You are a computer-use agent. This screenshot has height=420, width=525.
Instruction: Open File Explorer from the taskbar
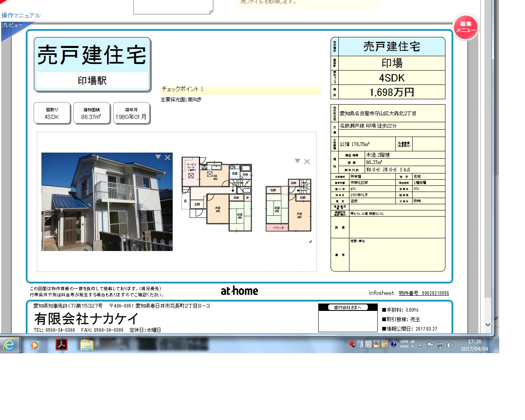(87, 345)
